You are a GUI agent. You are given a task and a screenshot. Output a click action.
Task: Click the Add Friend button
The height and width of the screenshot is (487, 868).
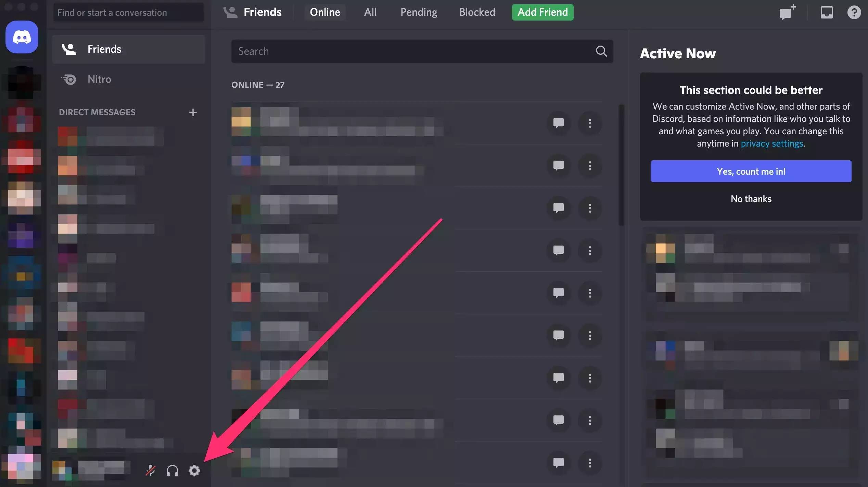[542, 12]
